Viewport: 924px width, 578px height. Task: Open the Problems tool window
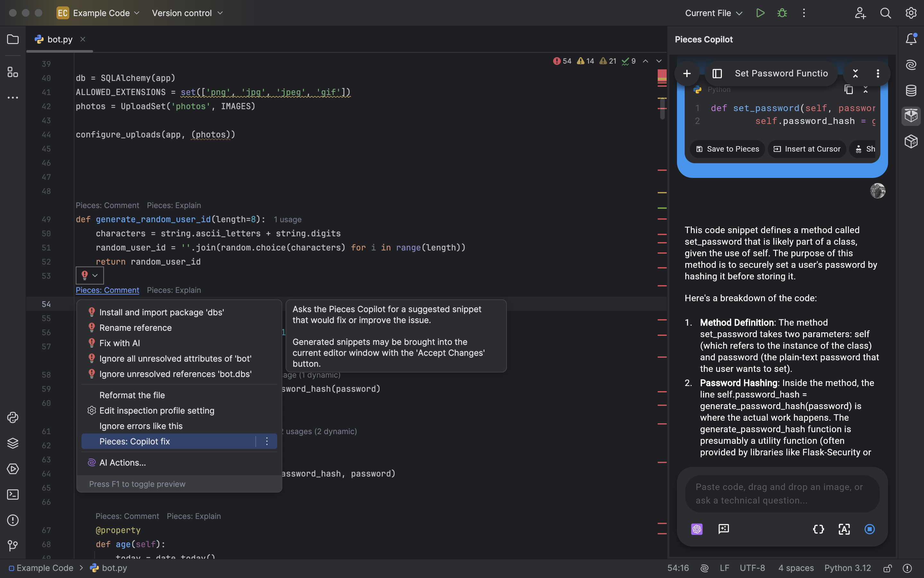point(13,520)
